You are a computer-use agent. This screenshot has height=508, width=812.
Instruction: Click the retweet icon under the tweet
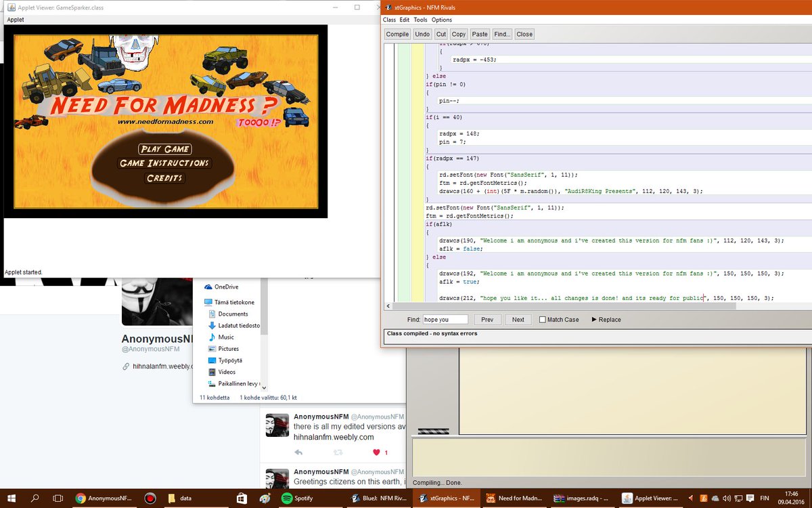click(338, 452)
